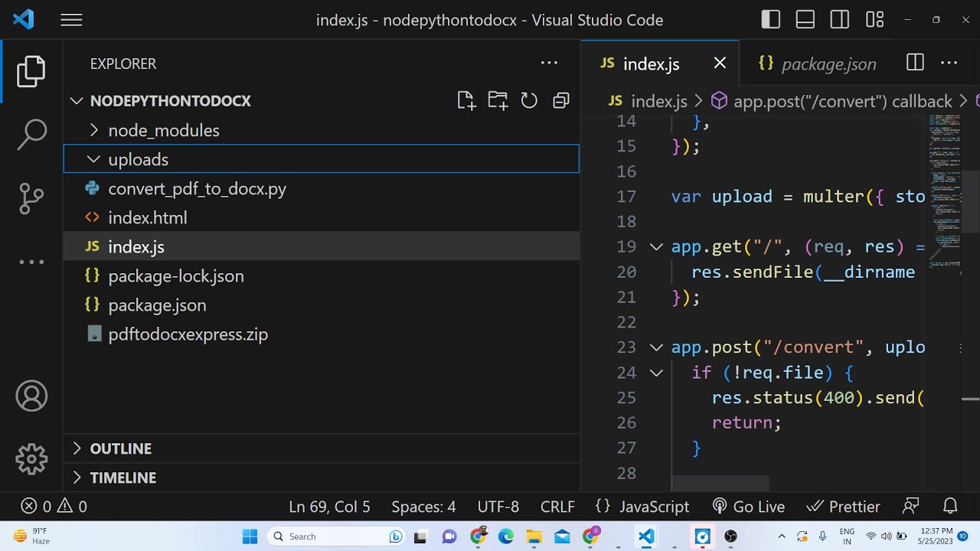Screen dimensions: 980x551
Task: Collapse all folders in Explorer
Action: [561, 101]
